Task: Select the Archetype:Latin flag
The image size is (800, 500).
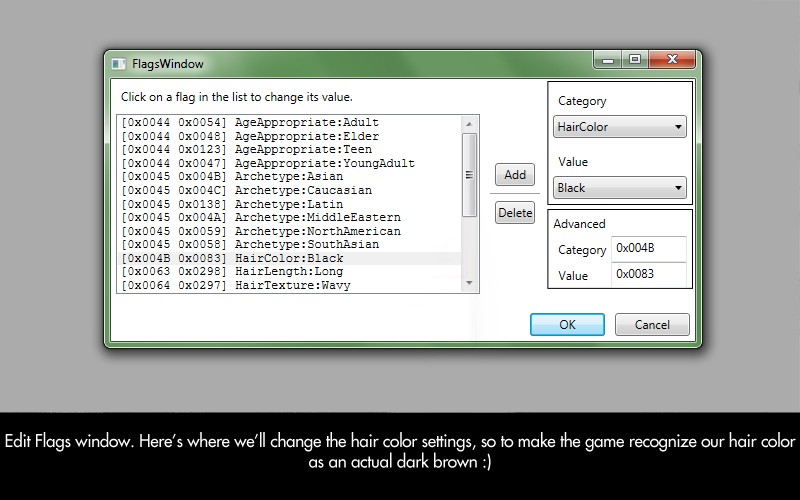Action: coord(289,204)
